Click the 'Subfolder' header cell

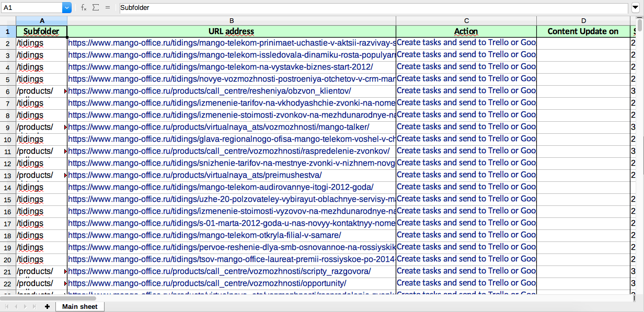(x=42, y=31)
